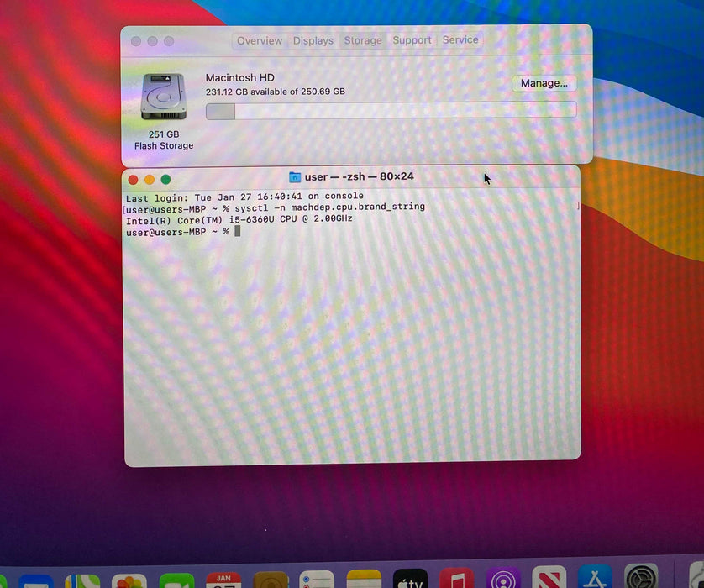Open Photos from the Dock

129,580
